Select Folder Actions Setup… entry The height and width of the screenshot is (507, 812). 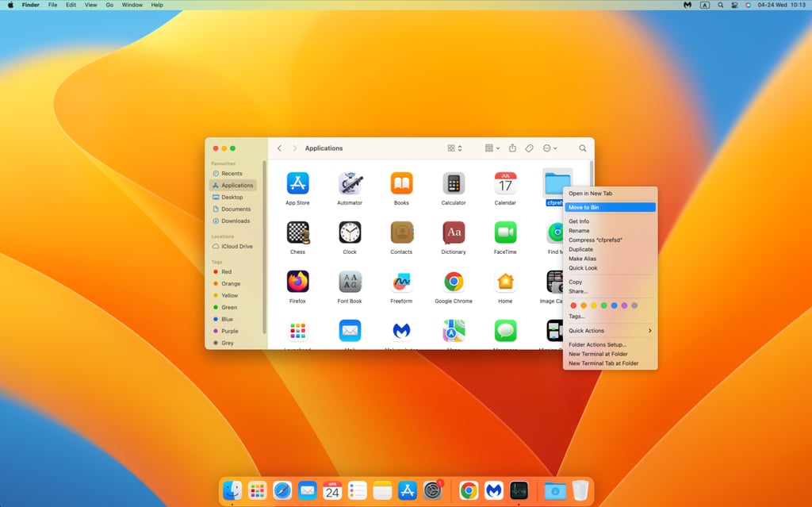click(x=610, y=344)
